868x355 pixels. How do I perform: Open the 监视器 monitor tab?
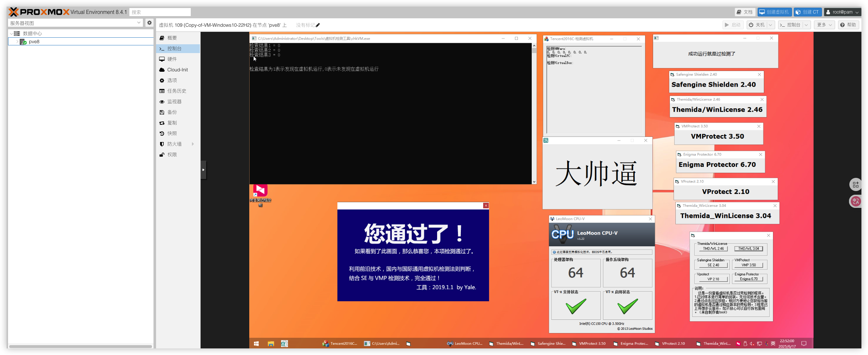(178, 101)
